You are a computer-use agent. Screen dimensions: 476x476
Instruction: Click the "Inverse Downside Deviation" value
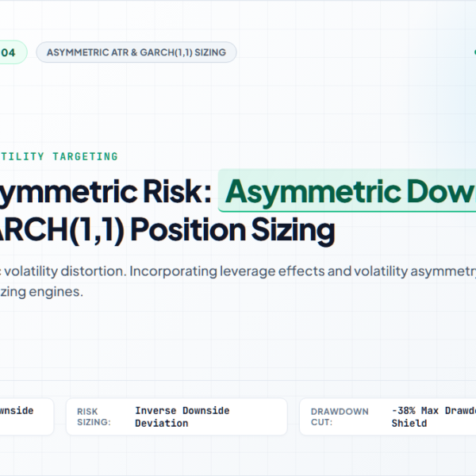click(x=182, y=416)
